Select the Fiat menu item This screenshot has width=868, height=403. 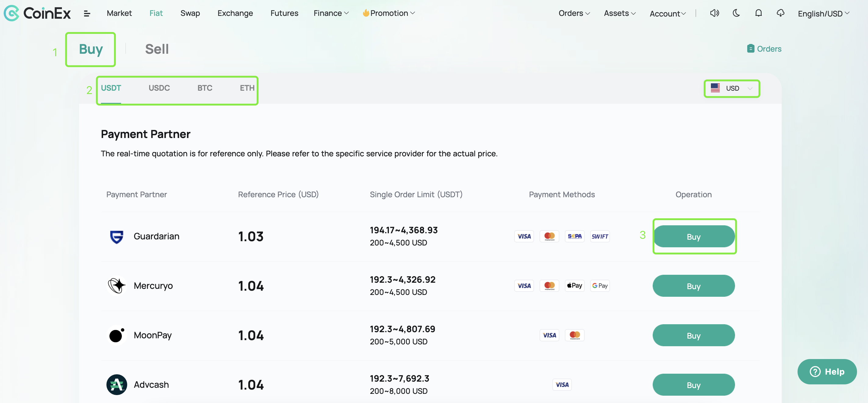coord(156,13)
